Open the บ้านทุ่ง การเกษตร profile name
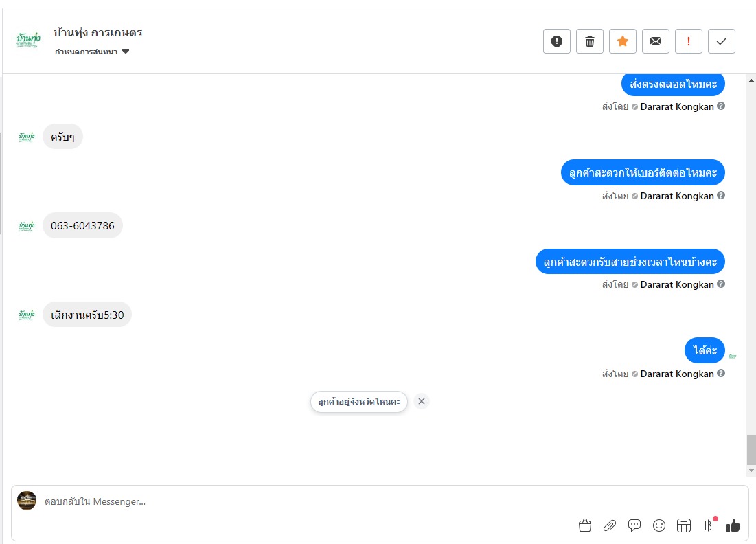 pos(98,33)
